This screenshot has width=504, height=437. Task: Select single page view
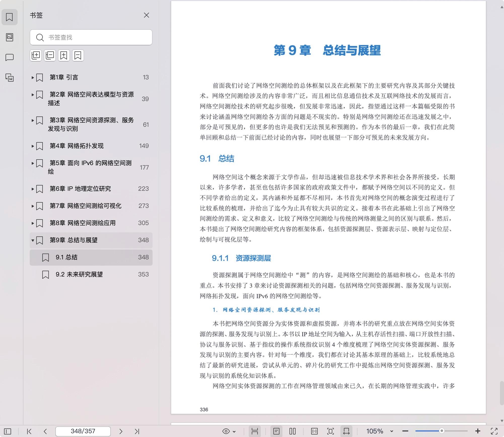[276, 431]
